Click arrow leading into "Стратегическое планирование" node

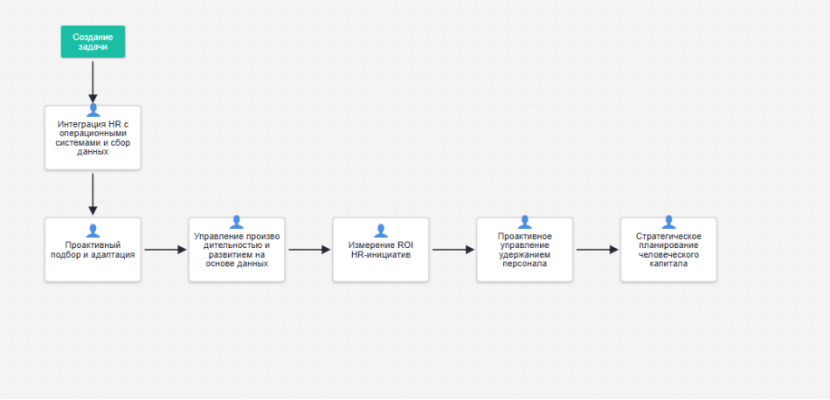click(596, 250)
